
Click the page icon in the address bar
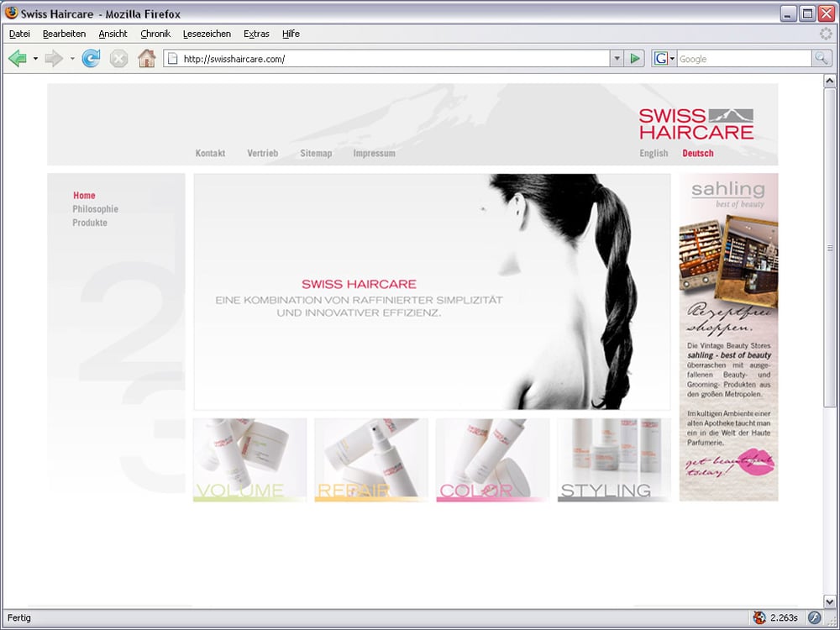(x=172, y=59)
